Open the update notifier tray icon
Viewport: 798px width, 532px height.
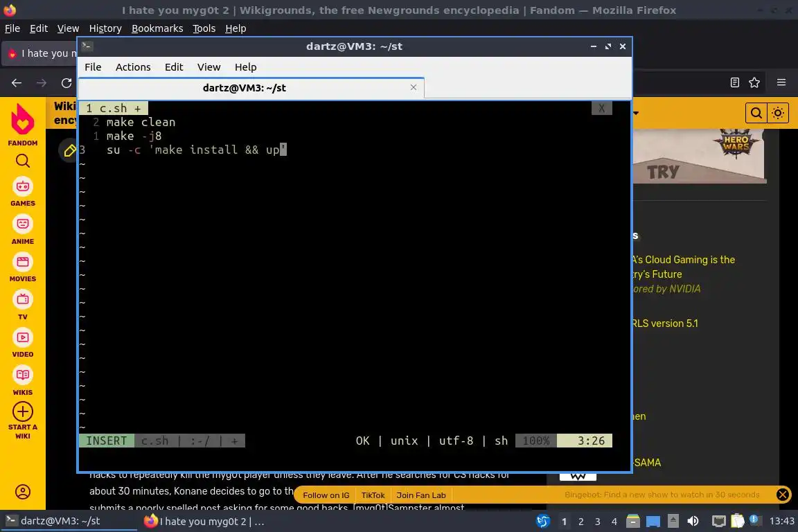754,520
